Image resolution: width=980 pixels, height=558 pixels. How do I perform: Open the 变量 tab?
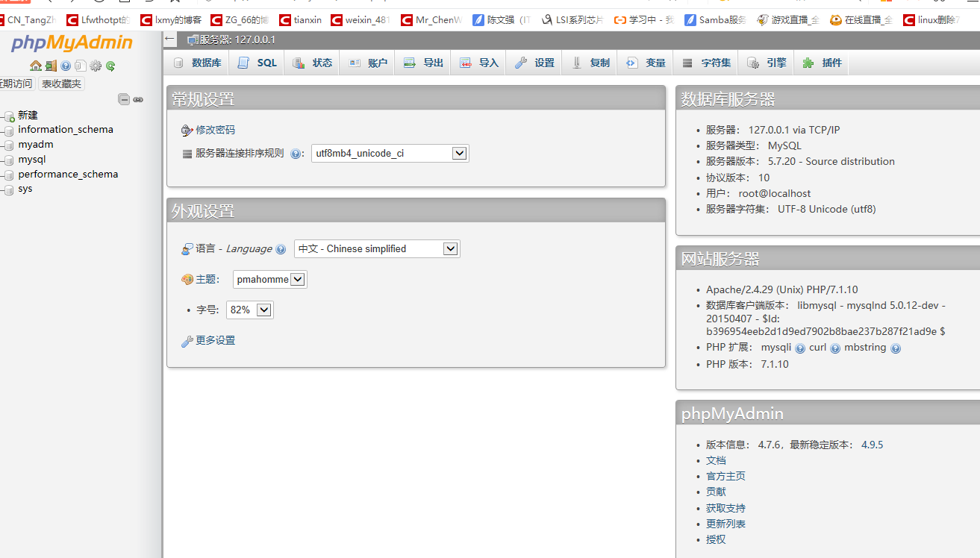(646, 63)
